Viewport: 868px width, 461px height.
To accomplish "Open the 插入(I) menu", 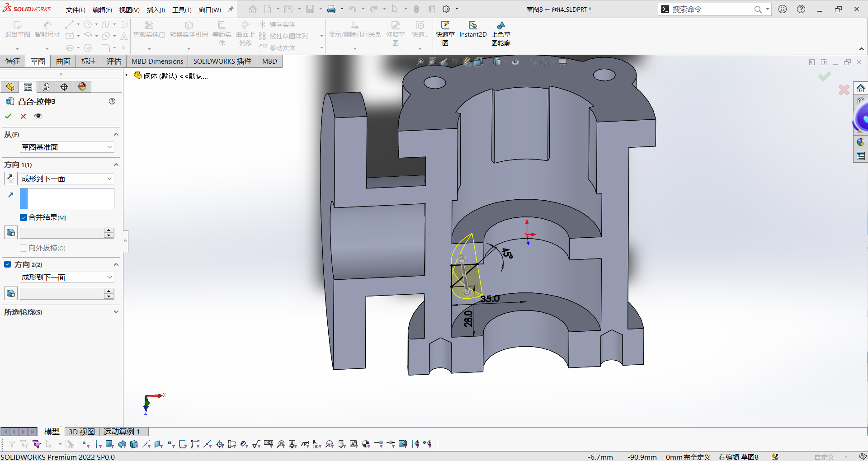I will point(156,9).
